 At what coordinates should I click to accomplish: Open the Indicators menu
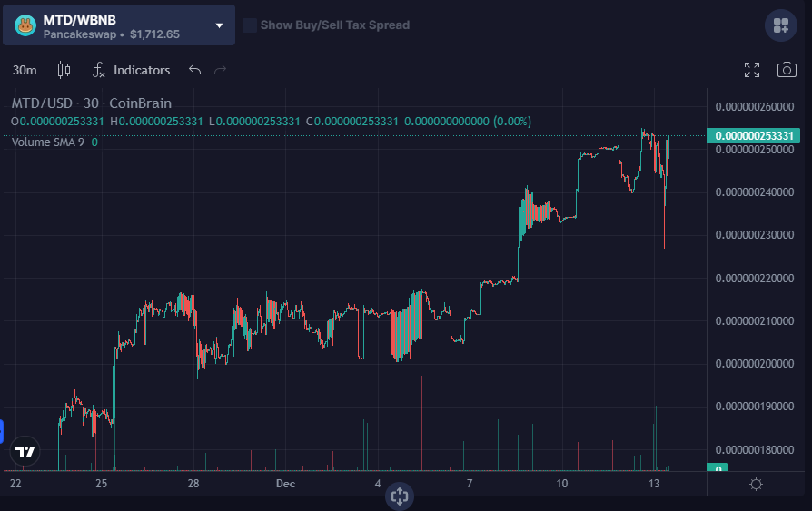[142, 70]
